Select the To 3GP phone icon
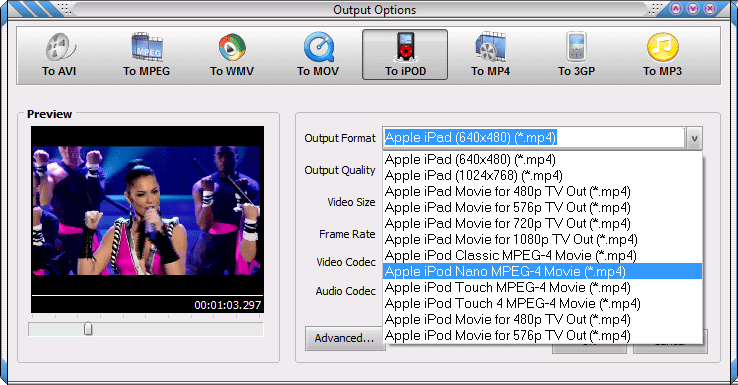 tap(577, 55)
